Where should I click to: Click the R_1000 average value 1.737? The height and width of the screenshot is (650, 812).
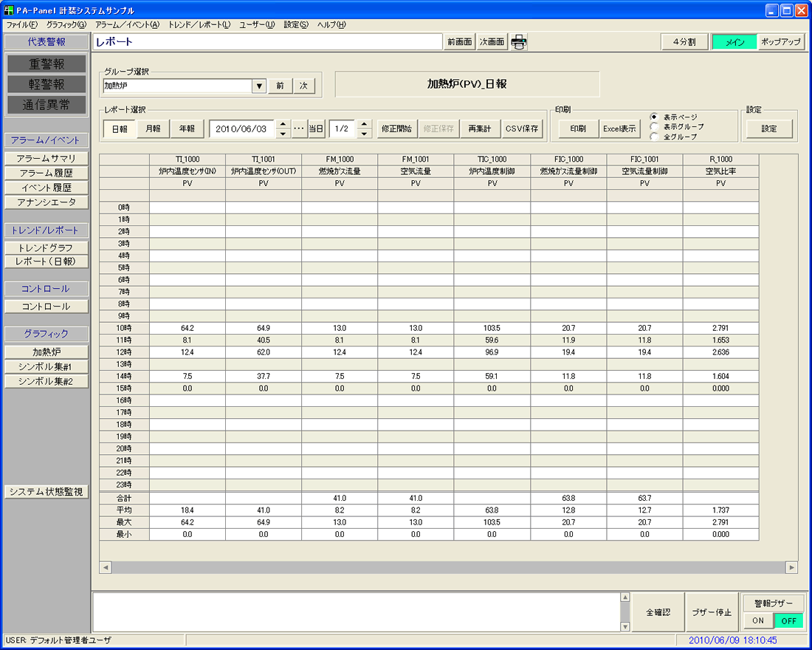coord(721,510)
